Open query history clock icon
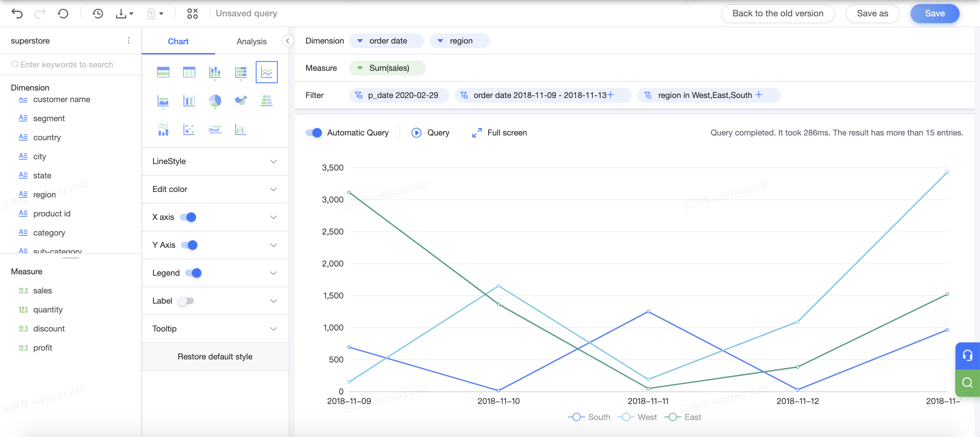The width and height of the screenshot is (980, 437). coord(98,14)
